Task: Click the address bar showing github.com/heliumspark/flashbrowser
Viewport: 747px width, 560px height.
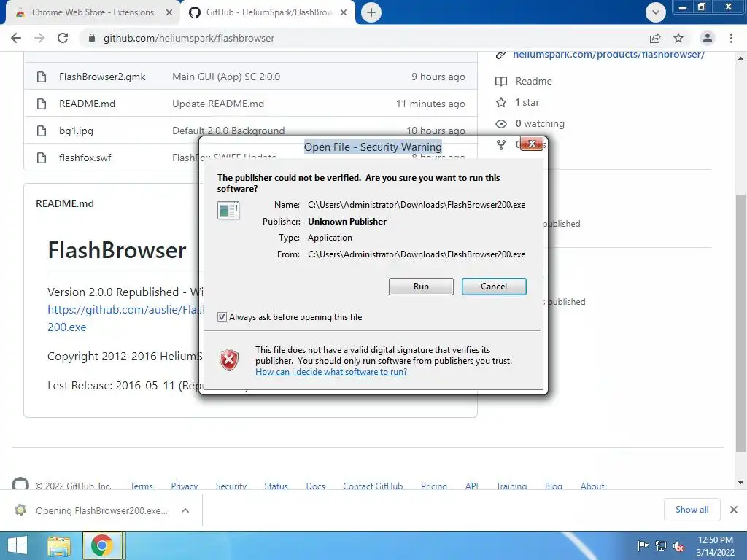Action: point(189,38)
